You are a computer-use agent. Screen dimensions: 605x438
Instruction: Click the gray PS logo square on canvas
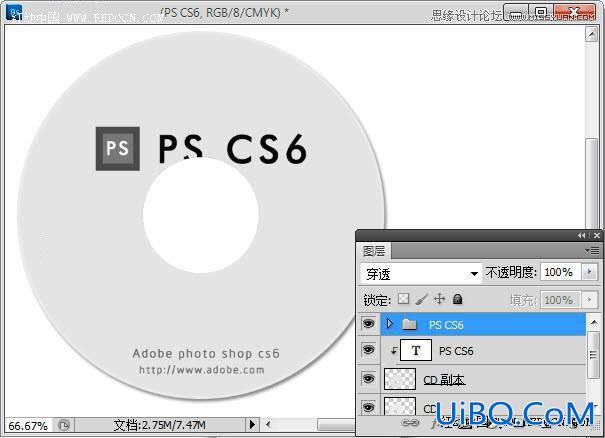118,149
